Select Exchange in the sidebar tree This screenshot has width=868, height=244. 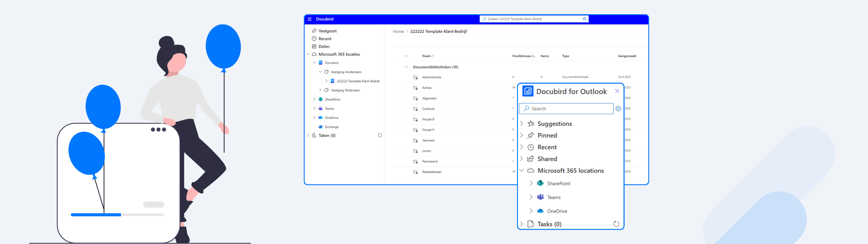pyautogui.click(x=332, y=127)
